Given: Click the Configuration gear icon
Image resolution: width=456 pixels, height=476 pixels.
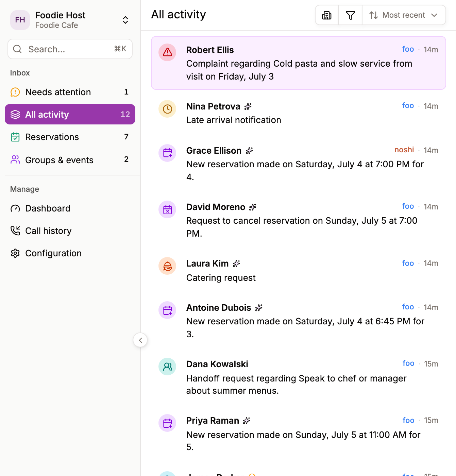Looking at the screenshot, I should 15,253.
